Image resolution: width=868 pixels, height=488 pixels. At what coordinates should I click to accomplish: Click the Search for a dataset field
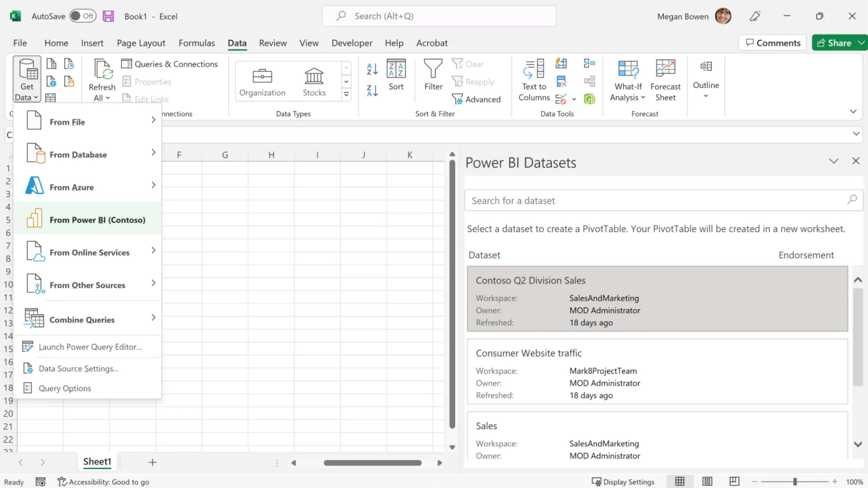(x=657, y=200)
